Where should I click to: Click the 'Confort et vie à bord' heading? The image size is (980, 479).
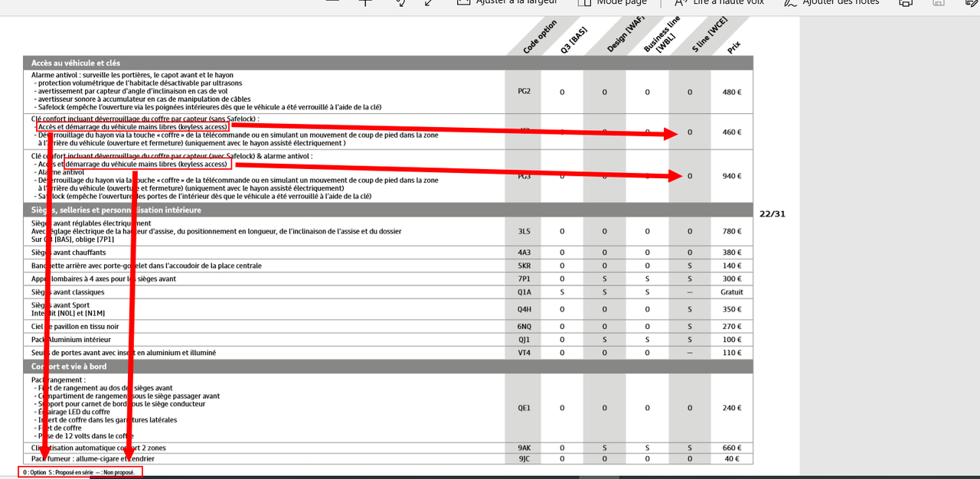[68, 367]
